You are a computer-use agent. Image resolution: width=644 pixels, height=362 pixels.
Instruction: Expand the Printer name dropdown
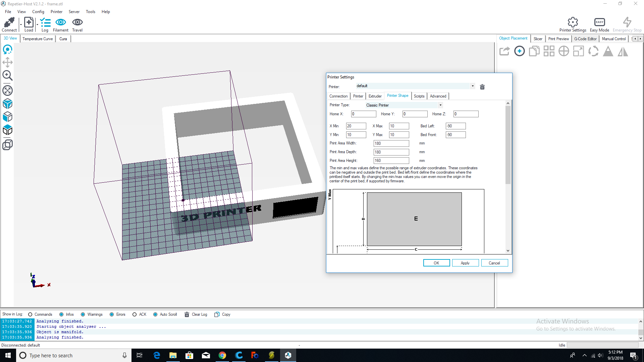[x=473, y=86]
